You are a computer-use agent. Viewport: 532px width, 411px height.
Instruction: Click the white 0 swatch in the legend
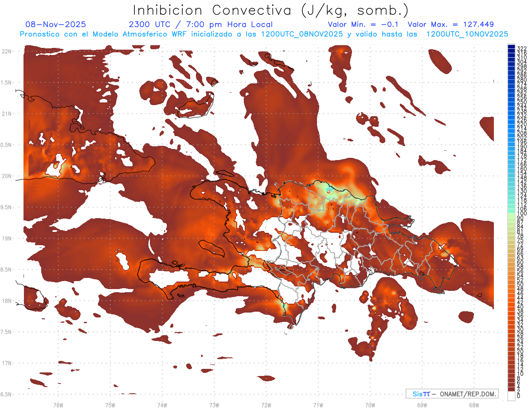511,396
